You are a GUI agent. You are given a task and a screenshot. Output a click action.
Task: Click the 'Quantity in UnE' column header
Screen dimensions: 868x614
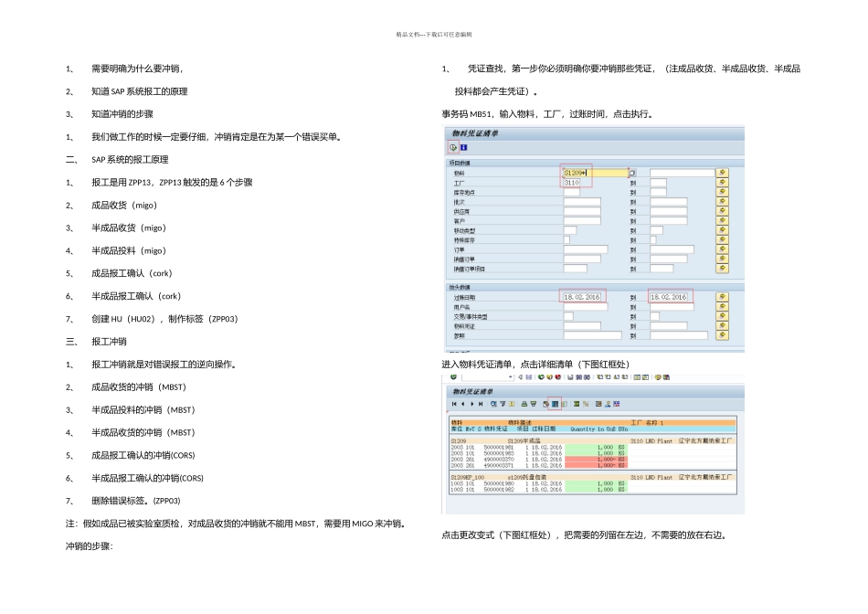coord(592,429)
